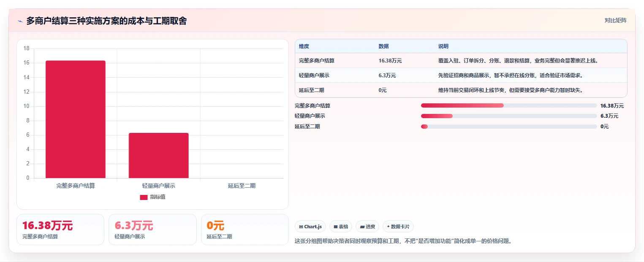
Task: Click the y-axis tick label 18
Action: tap(26, 49)
